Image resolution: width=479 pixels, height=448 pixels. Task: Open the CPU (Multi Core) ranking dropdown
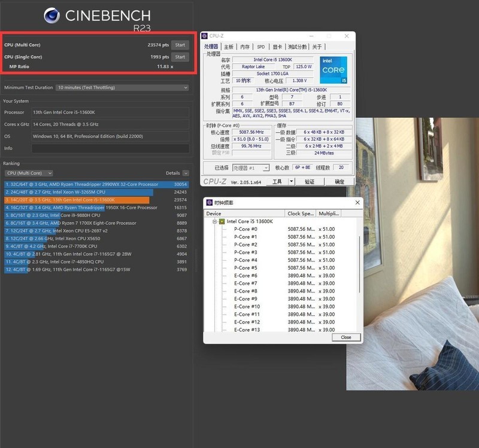coord(28,172)
